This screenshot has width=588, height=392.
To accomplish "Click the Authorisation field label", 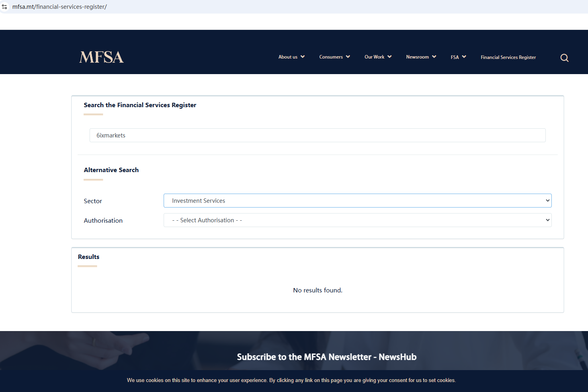I will [103, 221].
